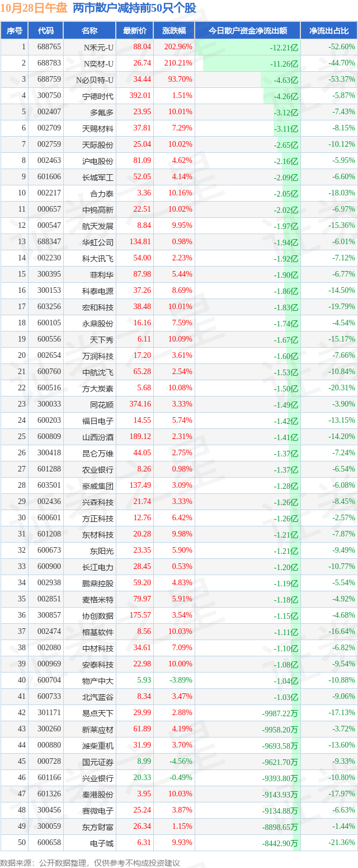
Task: Click stock name 山西汾酒
Action: (x=98, y=437)
